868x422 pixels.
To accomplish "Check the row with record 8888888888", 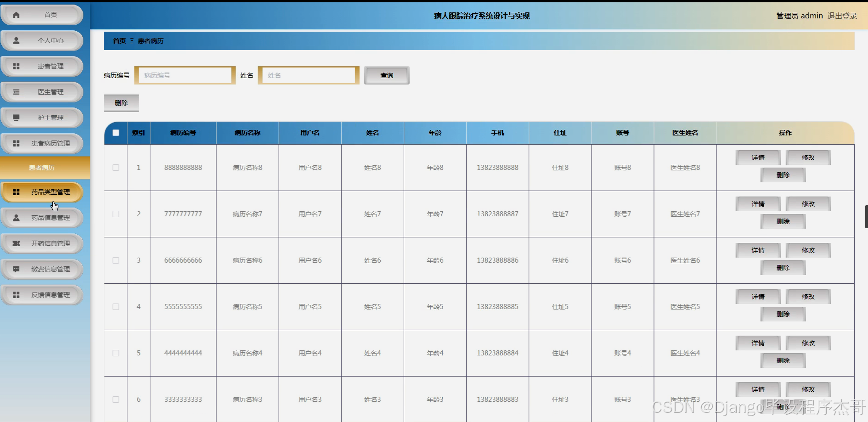I will [116, 168].
